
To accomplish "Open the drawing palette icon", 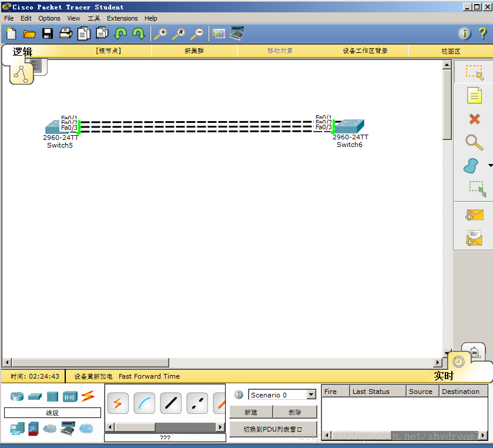I will click(x=219, y=34).
